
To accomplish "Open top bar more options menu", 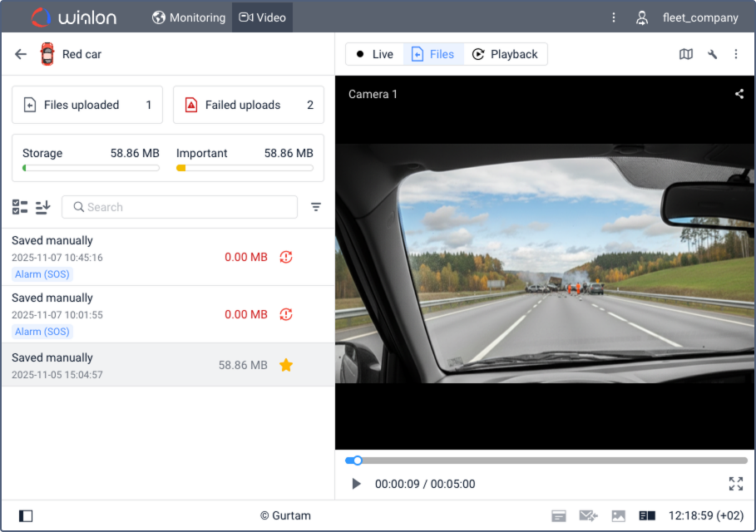I will pos(613,17).
